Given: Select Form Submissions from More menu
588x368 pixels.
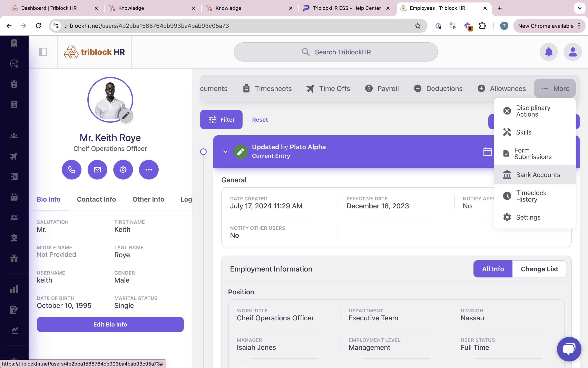Looking at the screenshot, I should click(535, 154).
